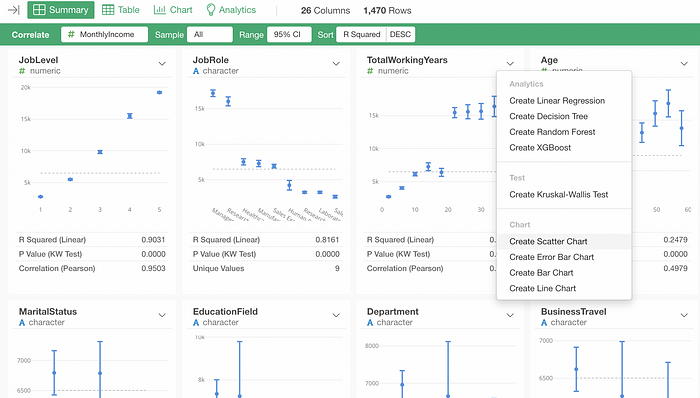700x398 pixels.
Task: Click the TotalWorkingYears column title
Action: point(407,60)
